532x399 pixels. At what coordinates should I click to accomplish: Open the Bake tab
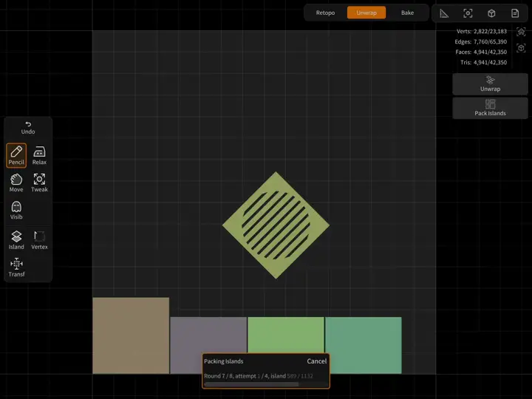point(407,13)
